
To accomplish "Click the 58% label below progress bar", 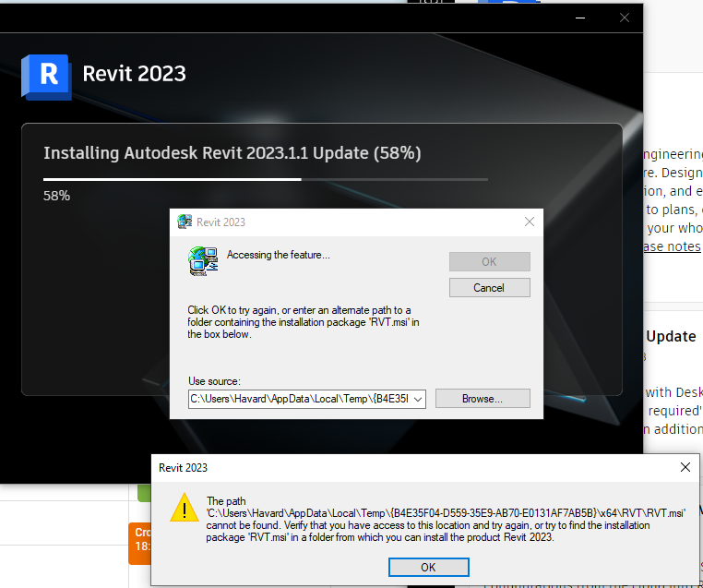I will pos(56,196).
